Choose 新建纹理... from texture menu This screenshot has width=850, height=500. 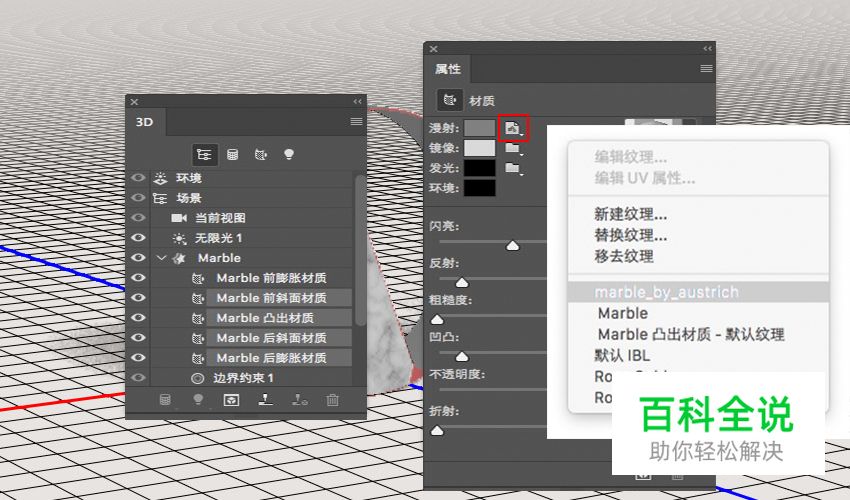(630, 214)
